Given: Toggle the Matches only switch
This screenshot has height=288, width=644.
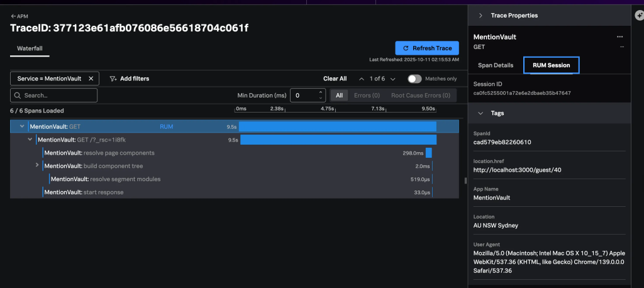Looking at the screenshot, I should (414, 79).
